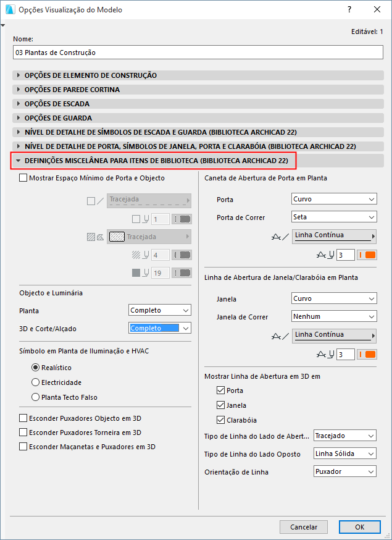Open the Janela dropdown set to Curvo
Viewport: 392px width, 540px height.
point(334,298)
